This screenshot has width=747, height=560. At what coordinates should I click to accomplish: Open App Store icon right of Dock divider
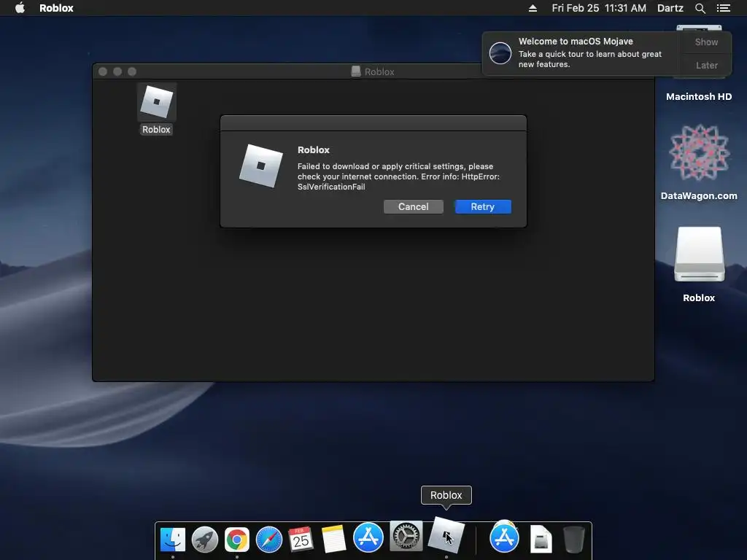click(505, 537)
